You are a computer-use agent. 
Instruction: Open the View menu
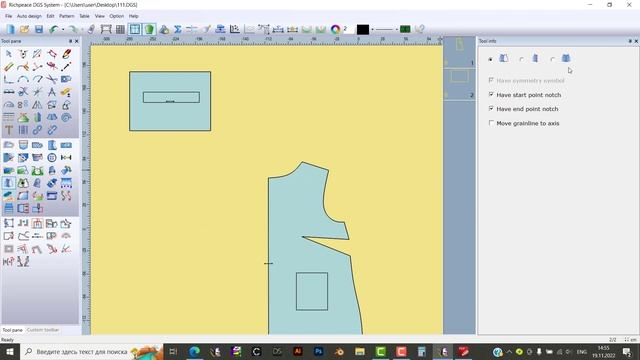coord(100,16)
